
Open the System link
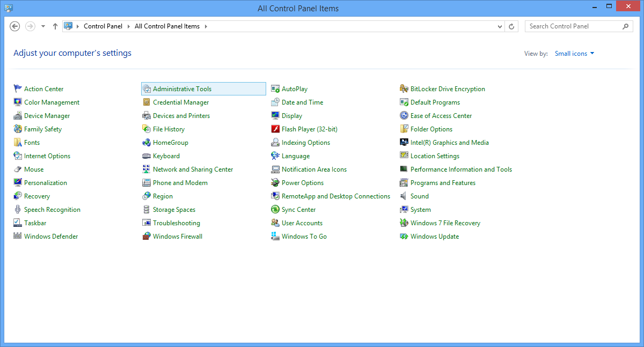(421, 210)
